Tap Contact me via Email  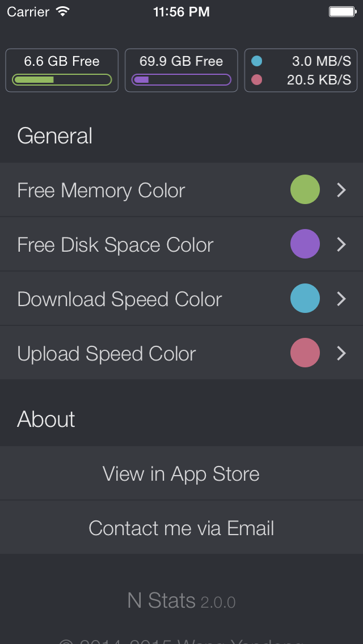(181, 527)
